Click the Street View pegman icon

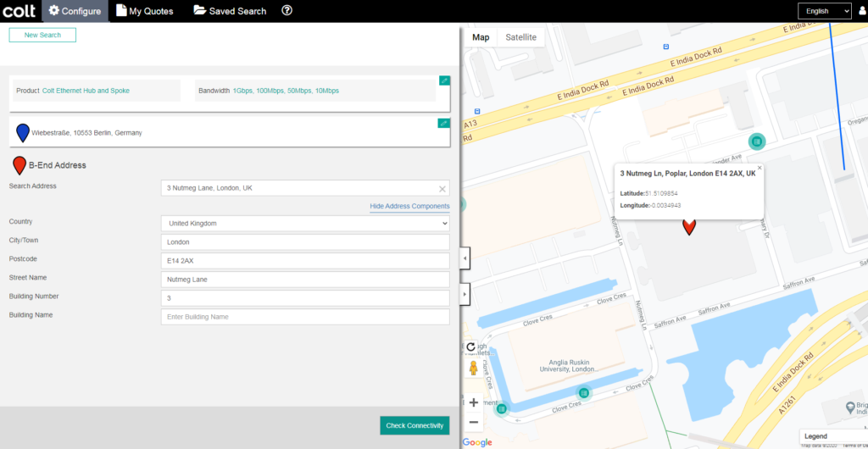pyautogui.click(x=473, y=368)
